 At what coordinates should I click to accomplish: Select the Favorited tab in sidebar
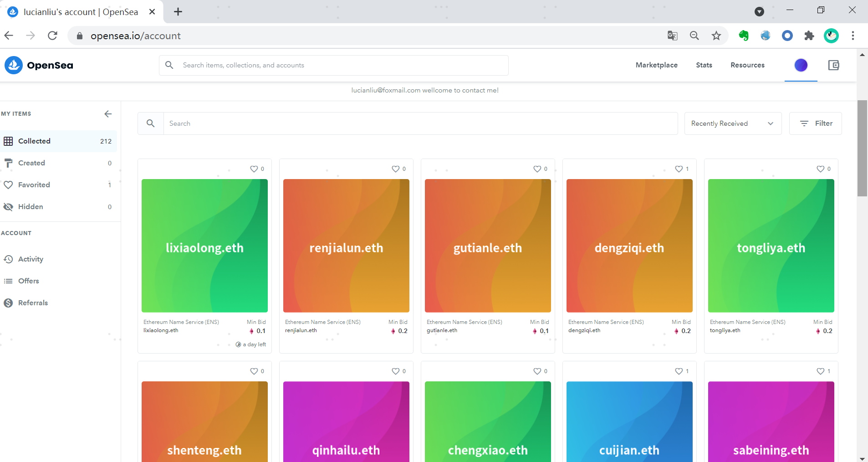point(34,185)
